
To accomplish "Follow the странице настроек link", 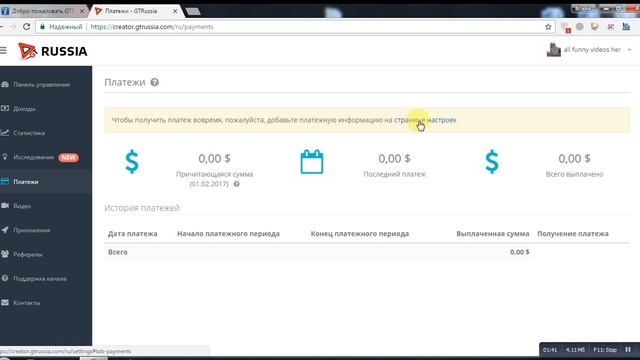I will click(425, 120).
